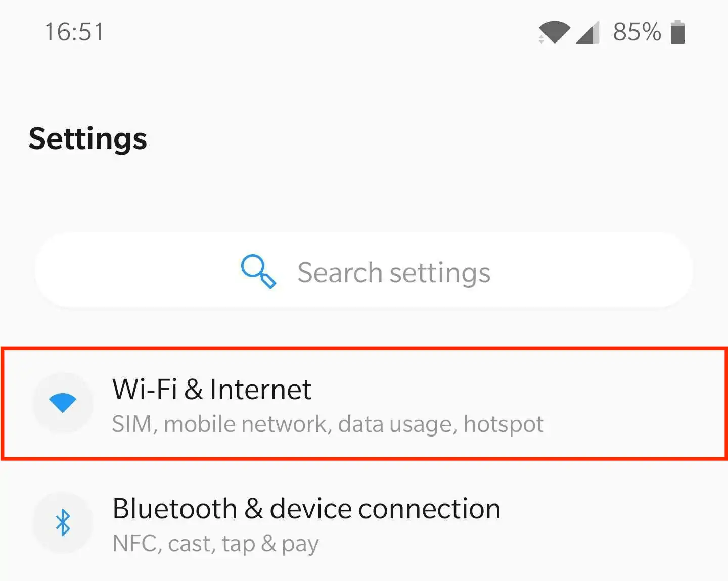Tap the cellular signal icon in the status bar
728x581 pixels.
point(586,31)
